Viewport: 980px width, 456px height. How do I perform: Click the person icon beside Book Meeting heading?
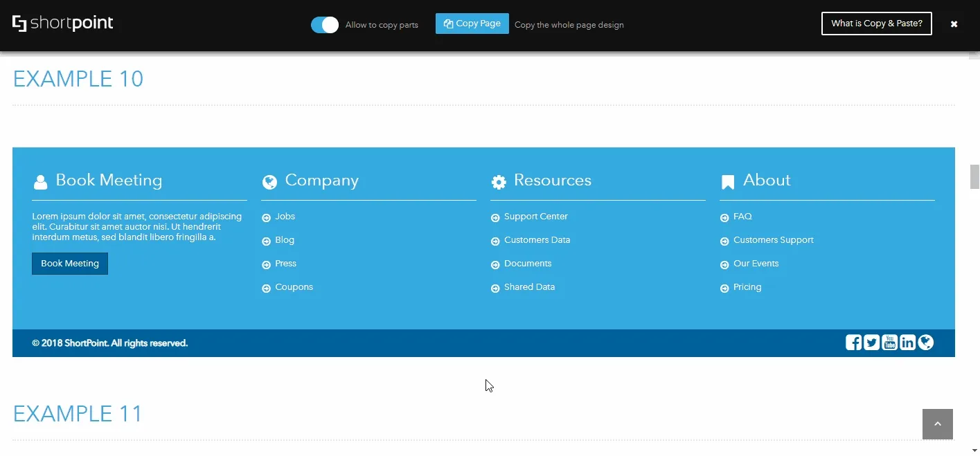click(40, 182)
